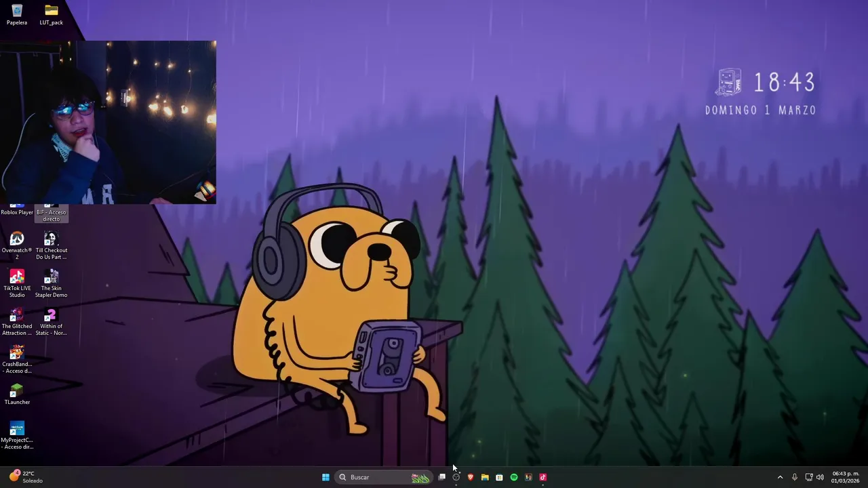Image resolution: width=868 pixels, height=488 pixels.
Task: Open Microsoft Store from the taskbar
Action: click(x=499, y=477)
